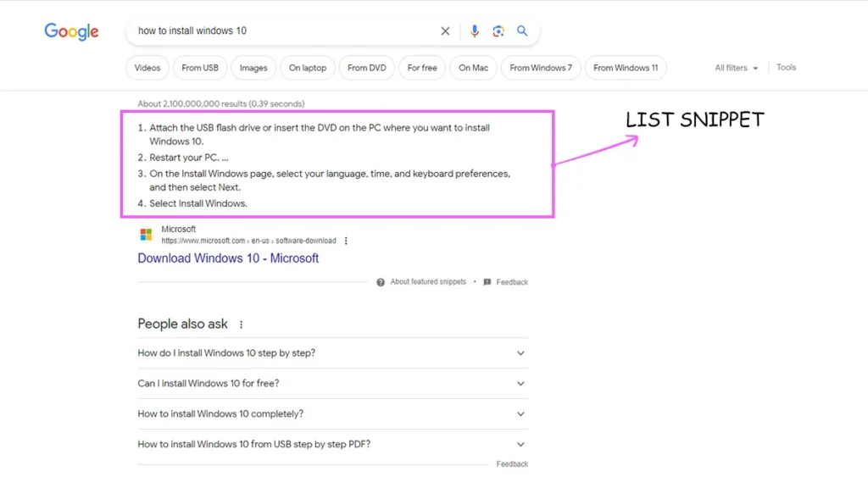This screenshot has width=868, height=488.
Task: Open three-dot menu next to People also ask
Action: (241, 324)
